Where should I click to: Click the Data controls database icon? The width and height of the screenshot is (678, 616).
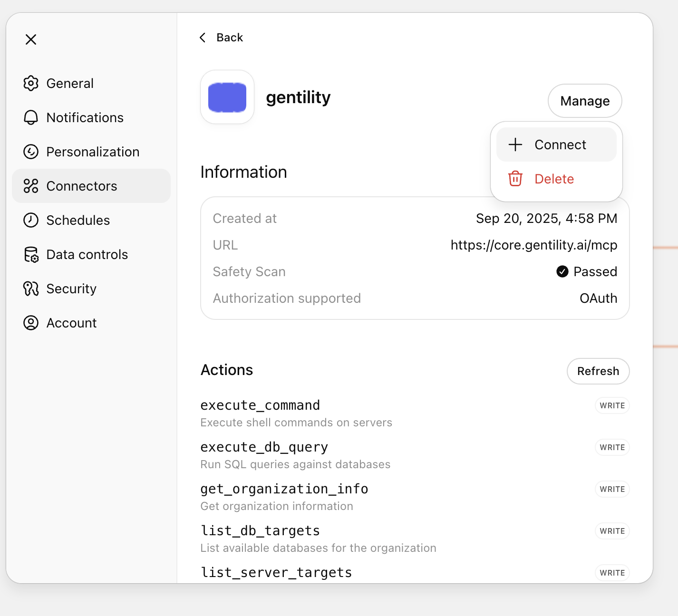[x=31, y=255]
